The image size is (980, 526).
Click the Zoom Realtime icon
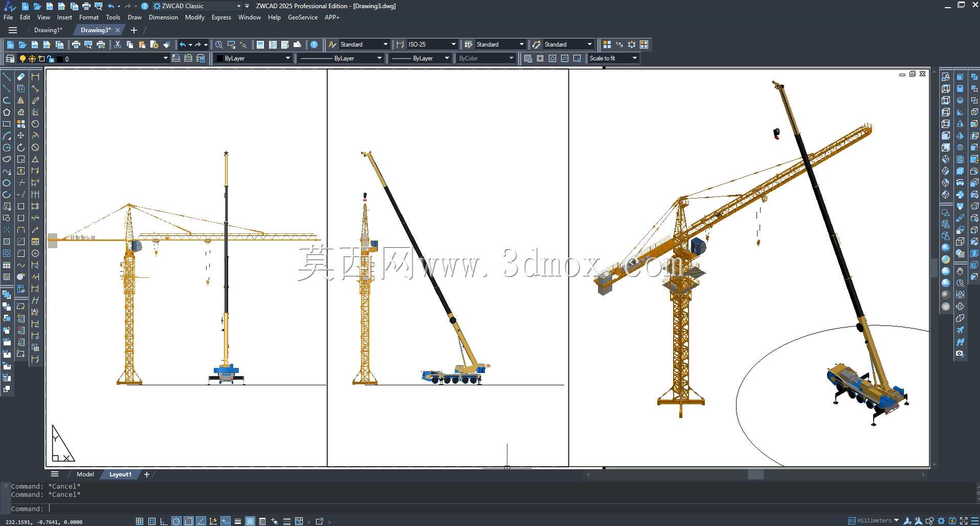(219, 45)
